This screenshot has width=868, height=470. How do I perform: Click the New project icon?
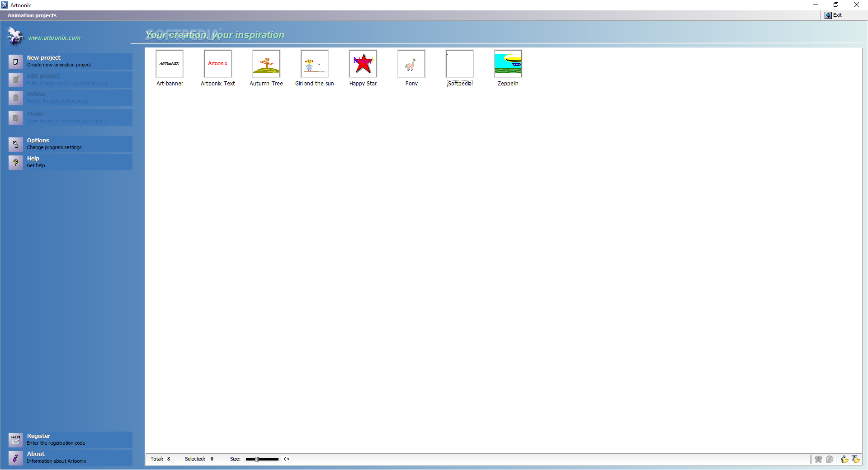tap(16, 61)
